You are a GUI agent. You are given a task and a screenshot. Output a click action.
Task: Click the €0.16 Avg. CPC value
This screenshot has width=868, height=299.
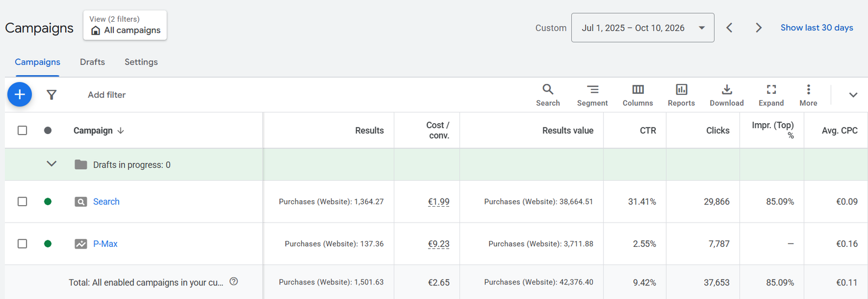(x=847, y=244)
